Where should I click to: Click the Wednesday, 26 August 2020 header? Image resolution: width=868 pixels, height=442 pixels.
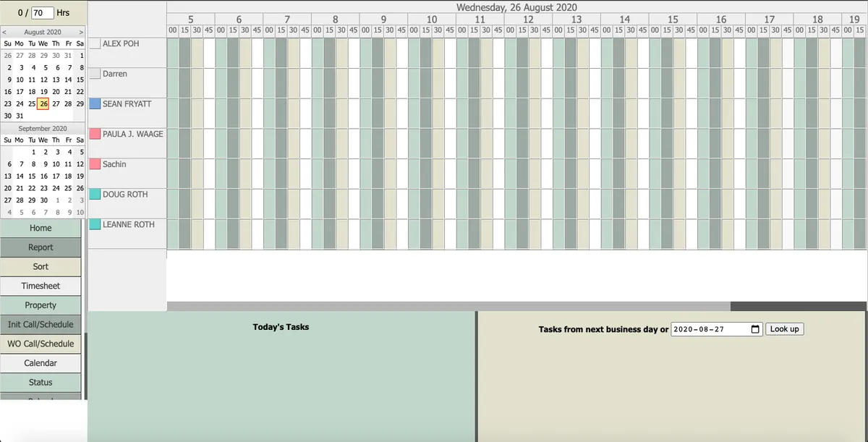coord(516,7)
